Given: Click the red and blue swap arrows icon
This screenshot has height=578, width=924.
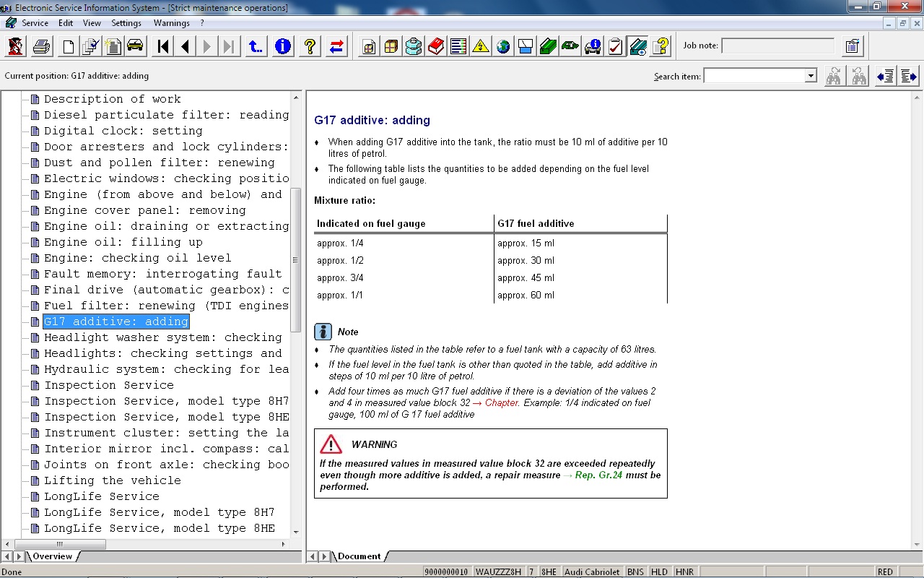Looking at the screenshot, I should click(x=336, y=47).
